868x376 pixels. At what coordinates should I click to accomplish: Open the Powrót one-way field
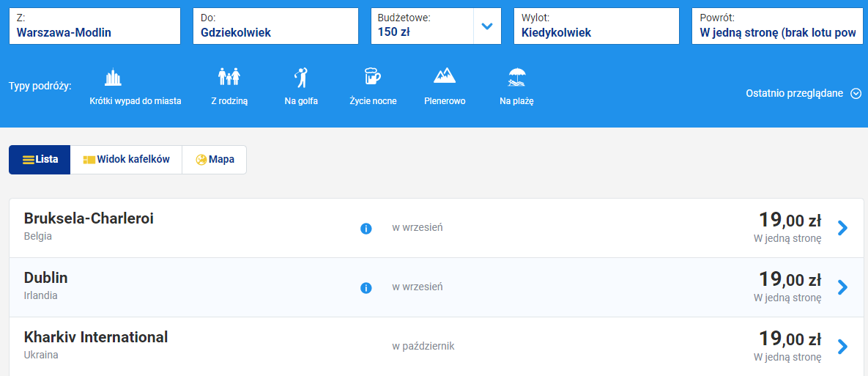(777, 26)
